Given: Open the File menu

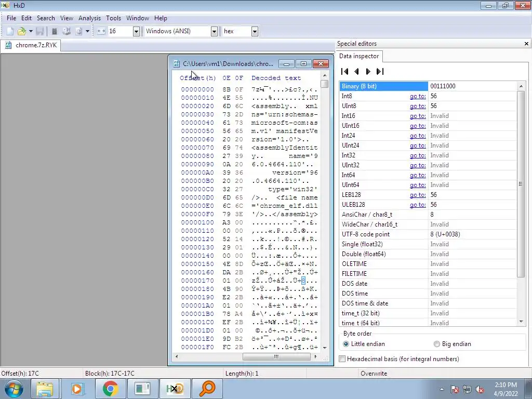Looking at the screenshot, I should click(x=11, y=18).
